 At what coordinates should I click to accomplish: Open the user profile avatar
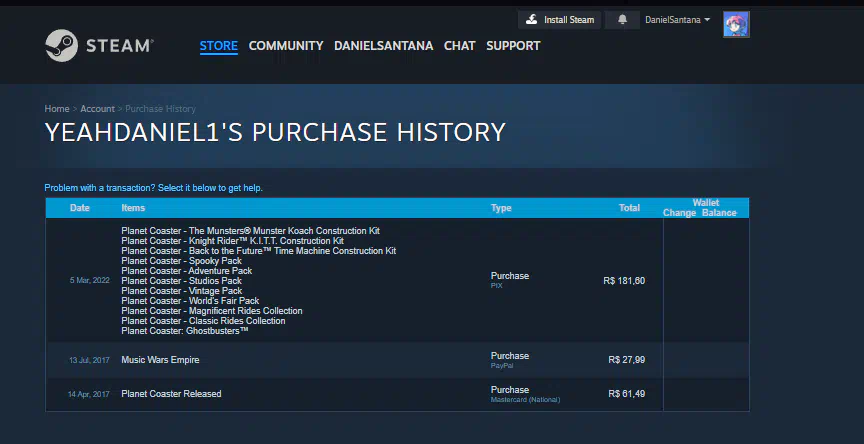coord(736,24)
